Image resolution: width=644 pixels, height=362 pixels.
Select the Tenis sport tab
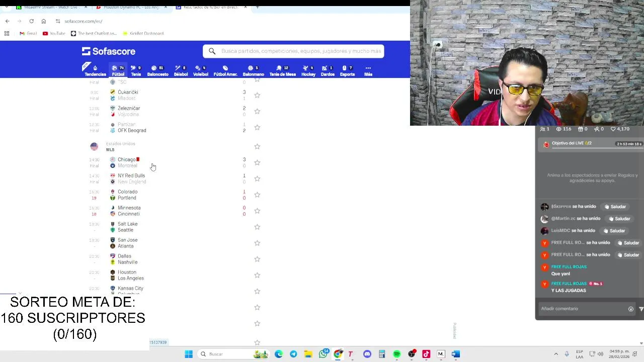coord(136,71)
